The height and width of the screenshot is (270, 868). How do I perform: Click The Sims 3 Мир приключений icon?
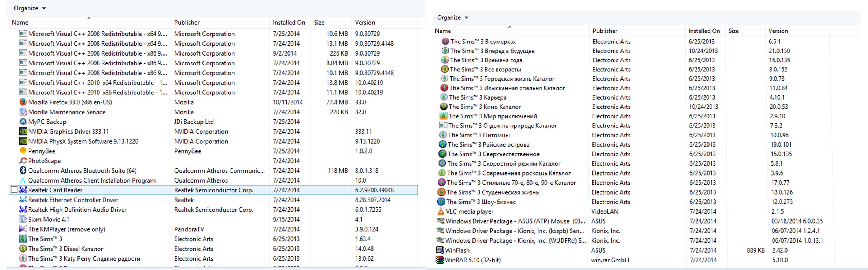pyautogui.click(x=444, y=116)
